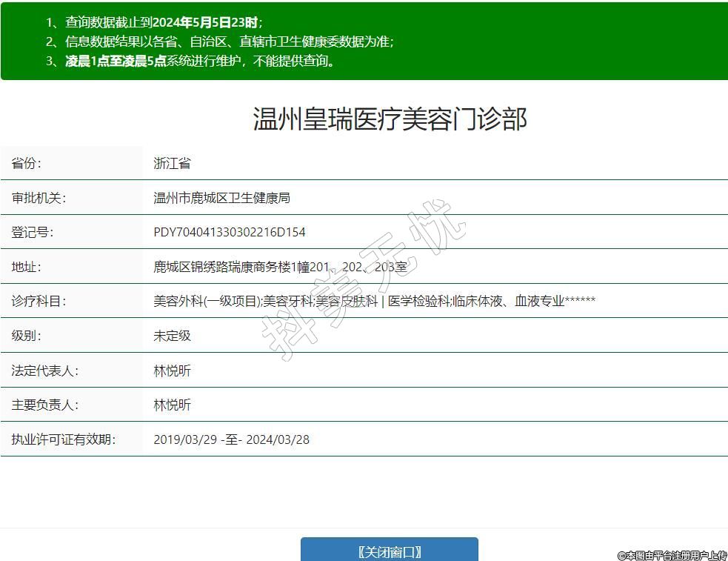
Task: Select the 登记号 label
Action: [x=33, y=232]
